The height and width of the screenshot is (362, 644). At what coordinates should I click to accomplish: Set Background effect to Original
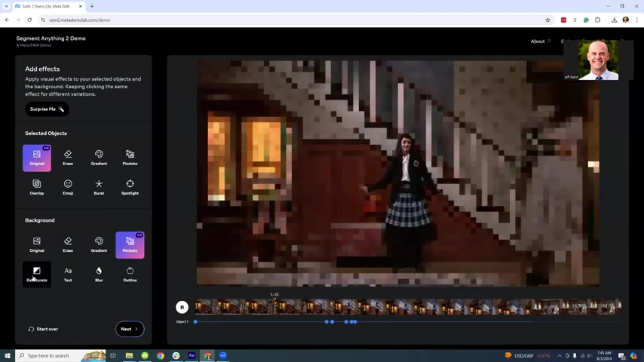(x=37, y=245)
